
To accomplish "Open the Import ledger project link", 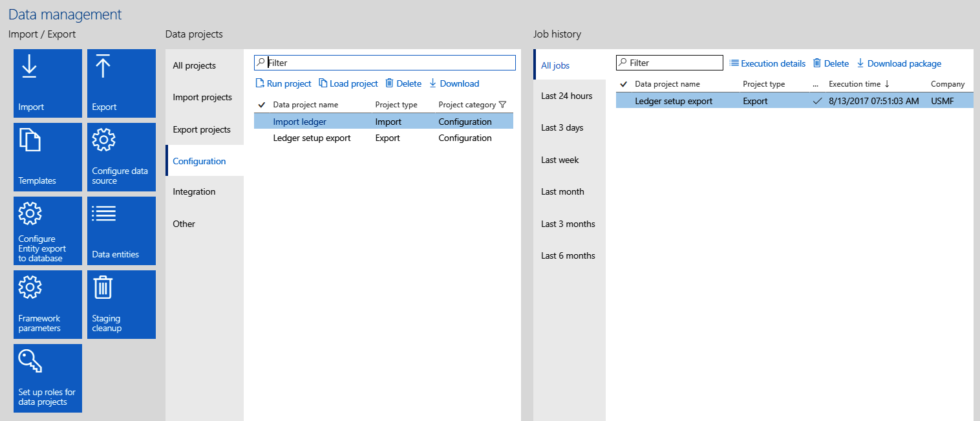I will 299,122.
